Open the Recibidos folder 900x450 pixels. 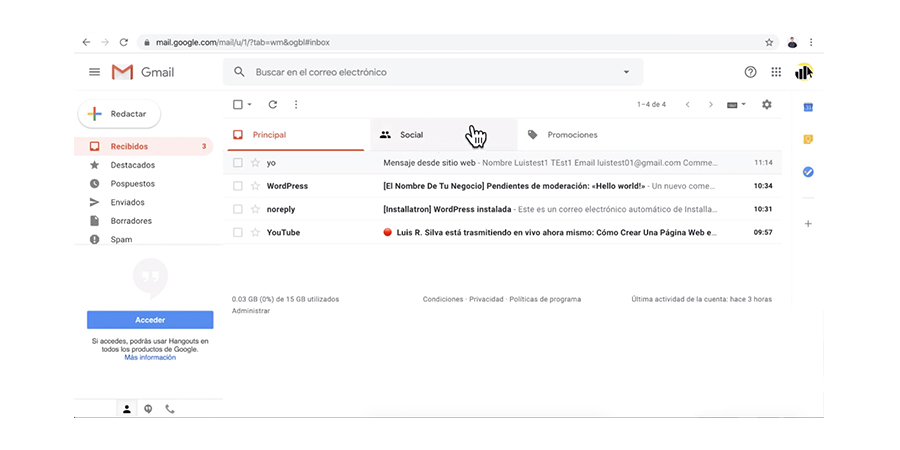(x=143, y=146)
